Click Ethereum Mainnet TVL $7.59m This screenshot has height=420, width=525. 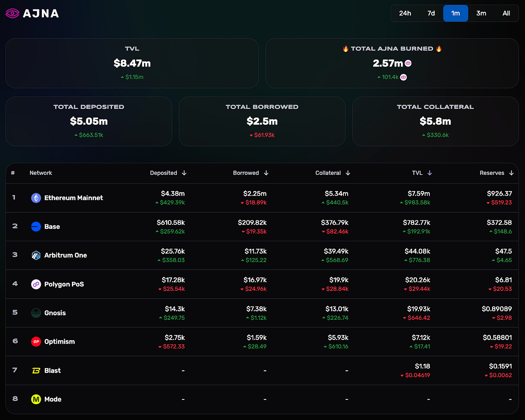click(419, 194)
